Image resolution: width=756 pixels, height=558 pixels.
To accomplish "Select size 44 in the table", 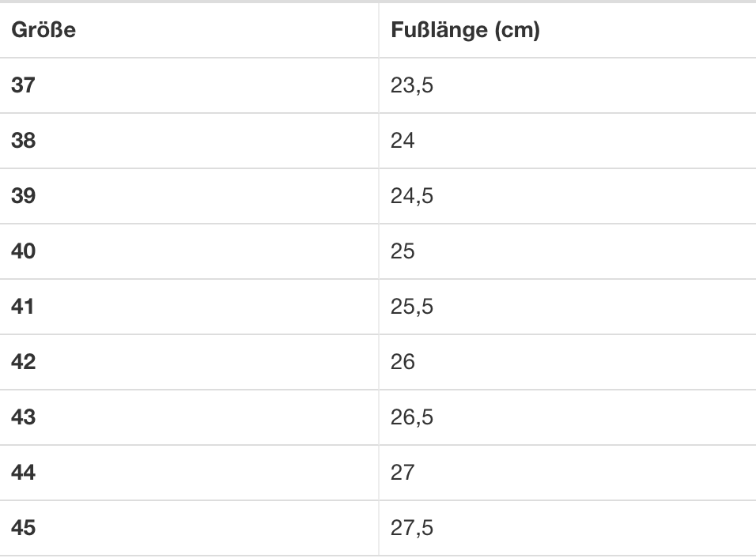I will point(24,473).
